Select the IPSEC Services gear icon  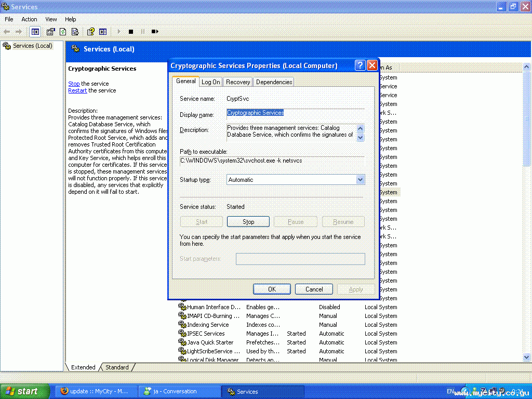[x=182, y=334]
